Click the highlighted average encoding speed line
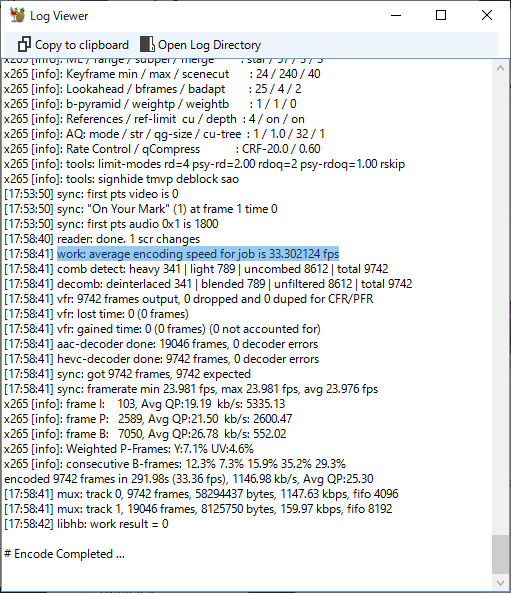 click(x=198, y=254)
